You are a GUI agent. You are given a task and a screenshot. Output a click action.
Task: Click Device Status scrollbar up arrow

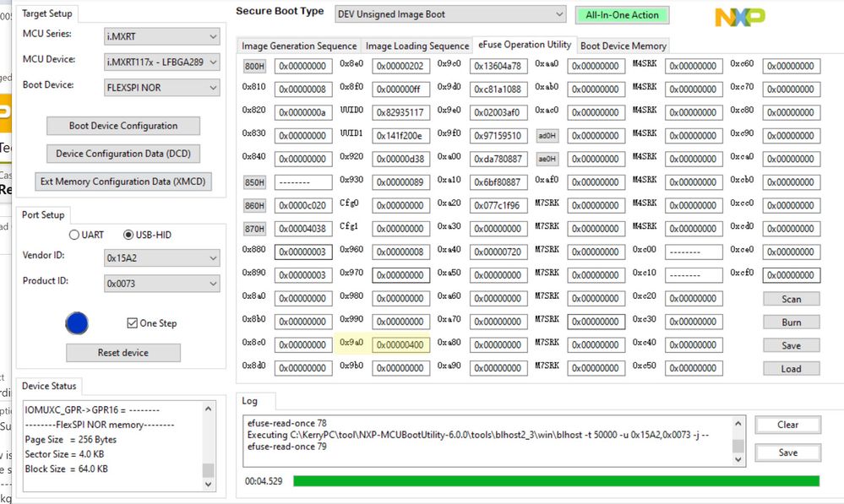(x=209, y=409)
